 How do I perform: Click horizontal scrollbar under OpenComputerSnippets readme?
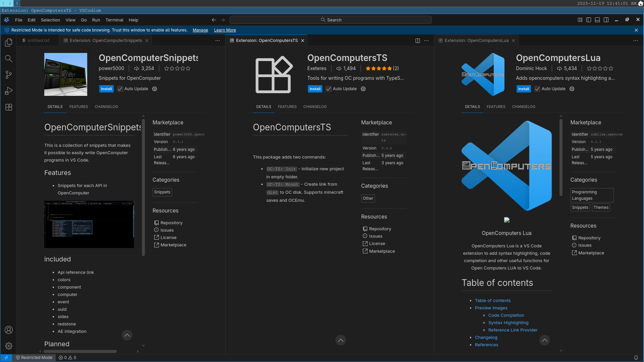(x=80, y=351)
